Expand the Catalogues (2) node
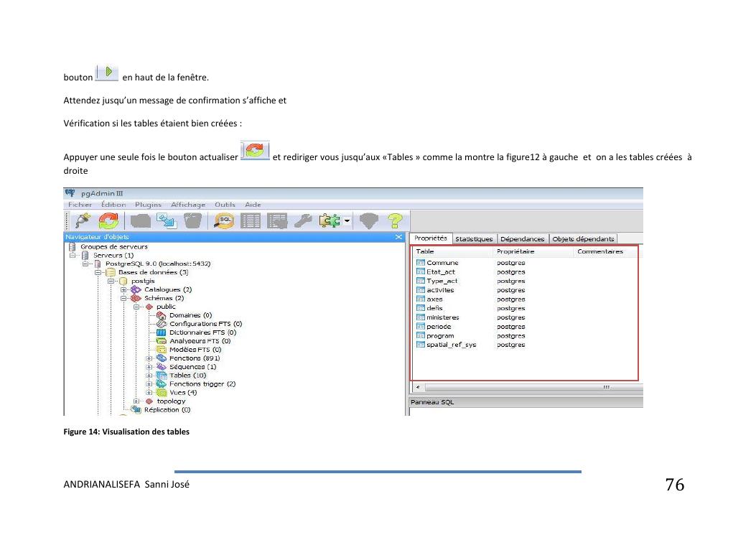This screenshot has width=756, height=535. tap(124, 289)
